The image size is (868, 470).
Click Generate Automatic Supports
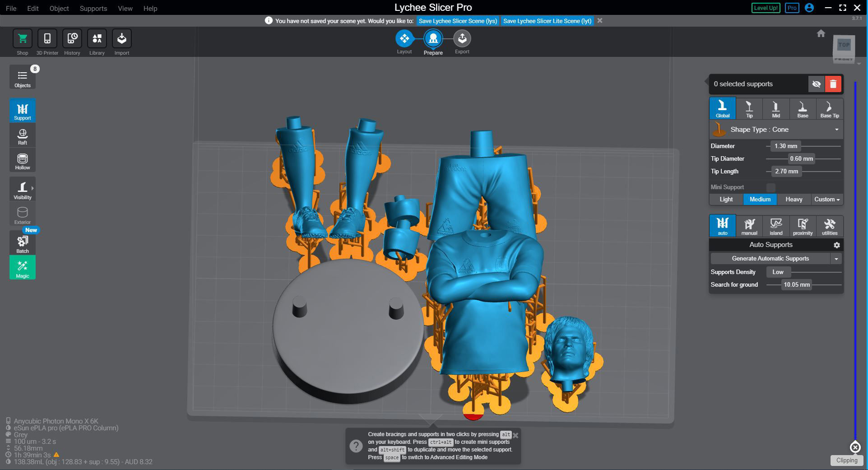click(771, 259)
